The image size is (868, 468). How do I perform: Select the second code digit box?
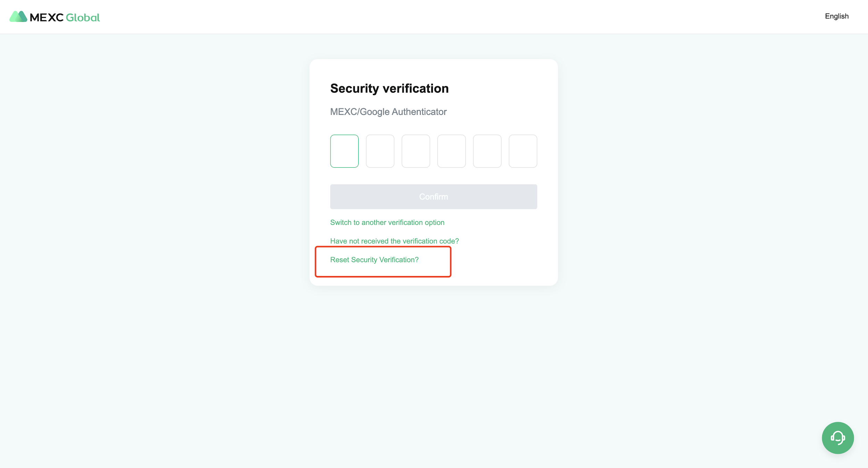[380, 151]
